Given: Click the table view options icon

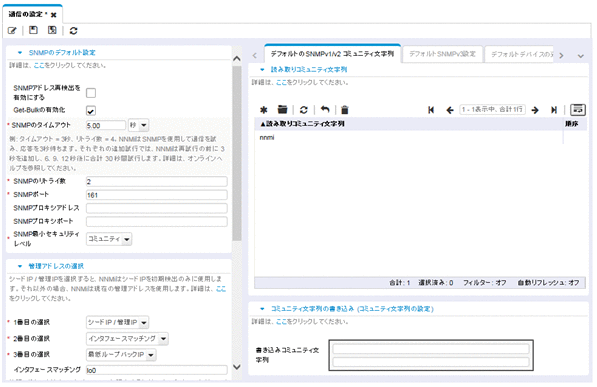Looking at the screenshot, I should pos(578,109).
